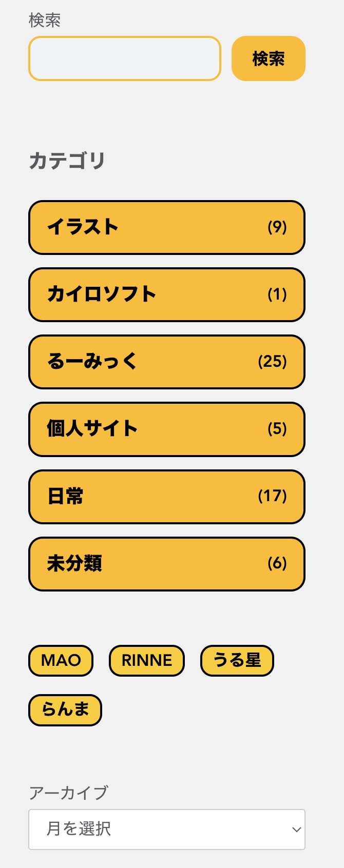Screen dimensions: 344x868
Task: Select the MAO tag
Action: click(x=61, y=660)
